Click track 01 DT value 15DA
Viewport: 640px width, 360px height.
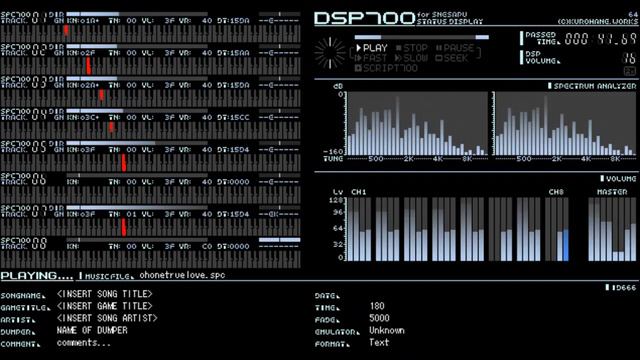[x=240, y=20]
